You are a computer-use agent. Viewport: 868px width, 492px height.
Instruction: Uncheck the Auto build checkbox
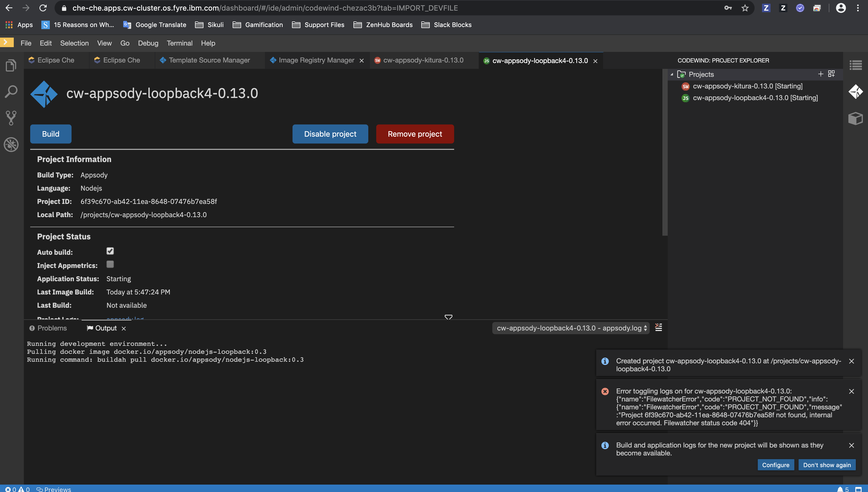(110, 251)
